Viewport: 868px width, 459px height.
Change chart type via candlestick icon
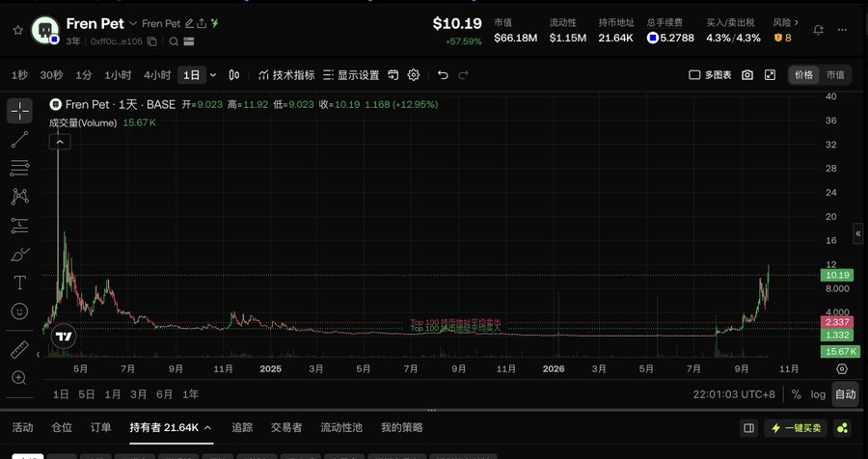(234, 75)
